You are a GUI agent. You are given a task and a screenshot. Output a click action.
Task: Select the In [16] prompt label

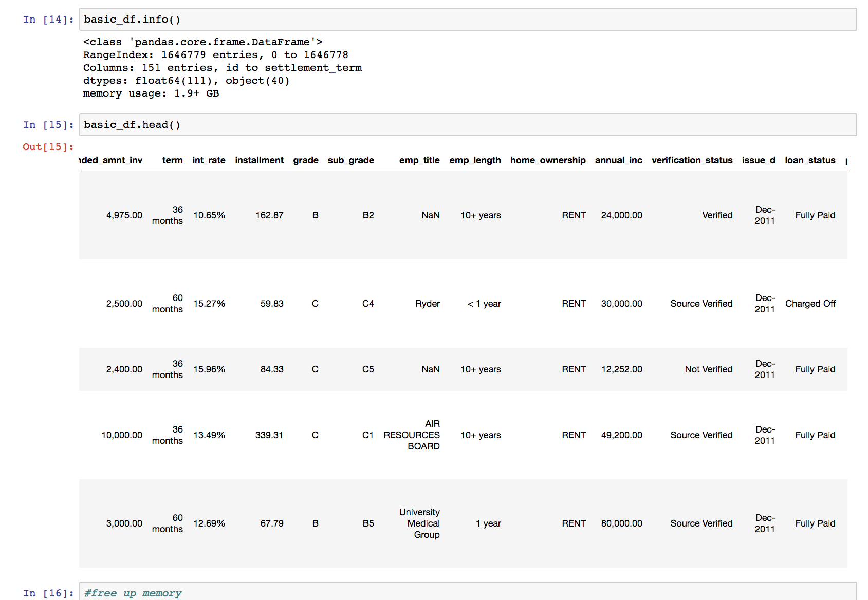click(48, 593)
